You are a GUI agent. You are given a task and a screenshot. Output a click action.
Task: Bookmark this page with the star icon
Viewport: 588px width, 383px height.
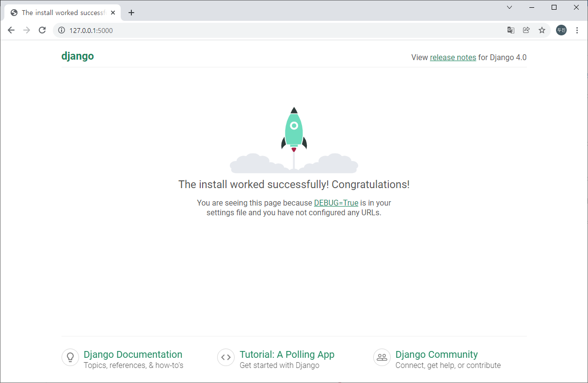pos(542,30)
